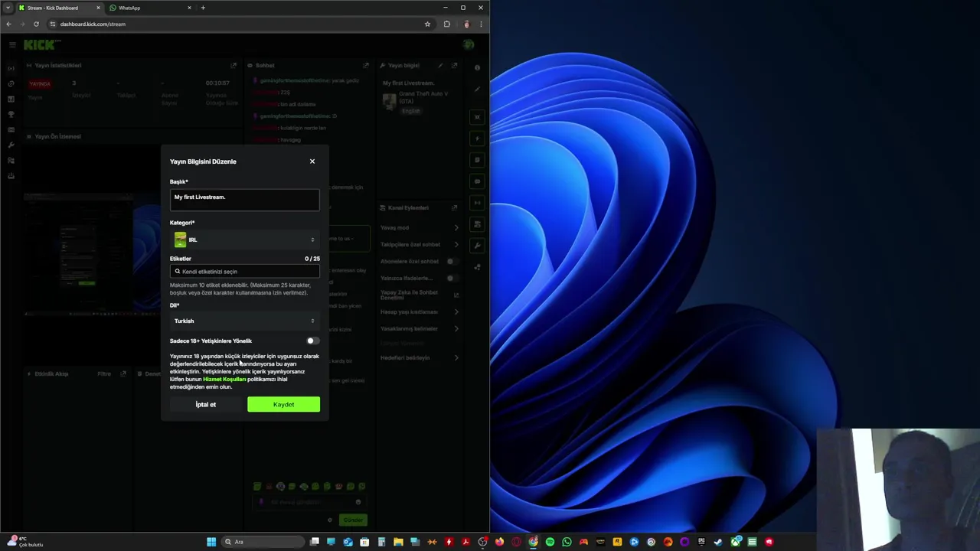This screenshot has height=551, width=980.
Task: Click the wrench icon in right sidebar
Action: pyautogui.click(x=477, y=246)
